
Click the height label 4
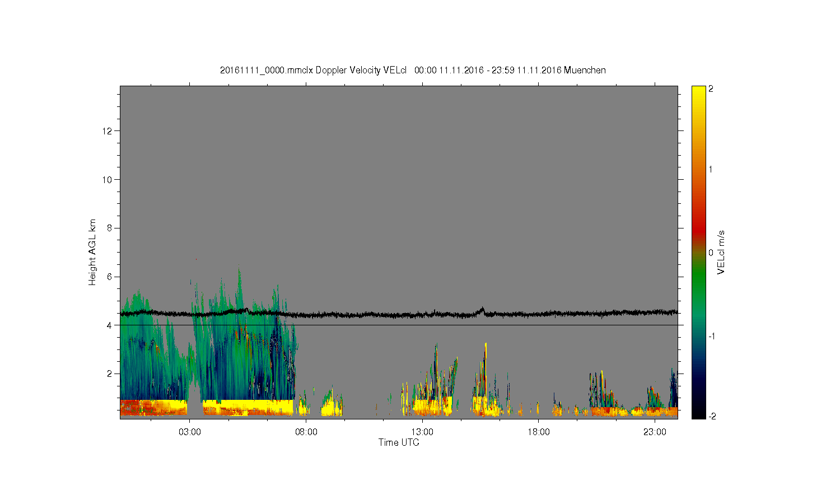pos(110,325)
